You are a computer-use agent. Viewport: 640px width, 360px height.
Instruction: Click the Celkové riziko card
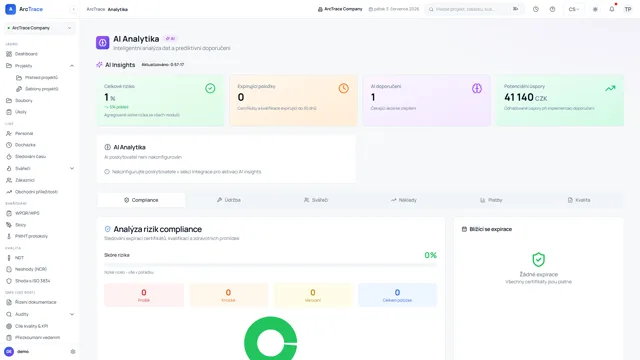(x=160, y=100)
